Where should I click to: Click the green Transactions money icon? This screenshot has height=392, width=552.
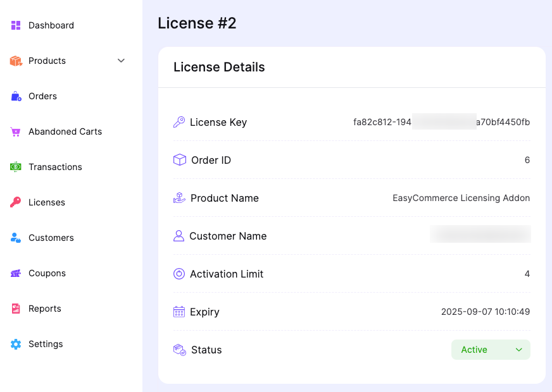coord(15,167)
